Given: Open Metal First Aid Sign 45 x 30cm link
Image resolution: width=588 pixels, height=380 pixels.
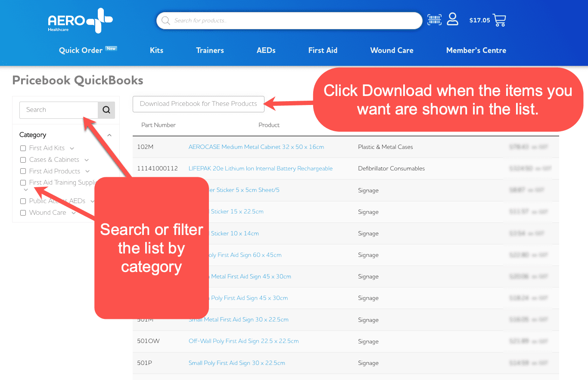Looking at the screenshot, I should coord(250,276).
